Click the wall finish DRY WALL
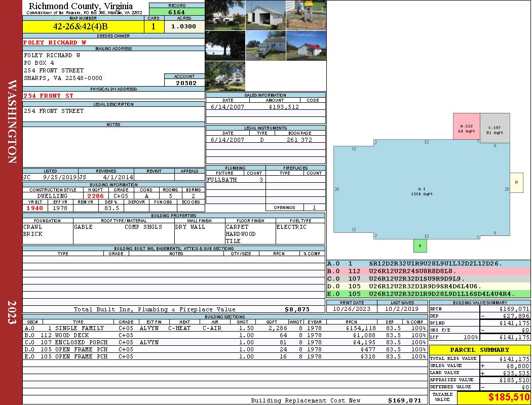Image resolution: width=532 pixels, height=405 pixels. (190, 227)
